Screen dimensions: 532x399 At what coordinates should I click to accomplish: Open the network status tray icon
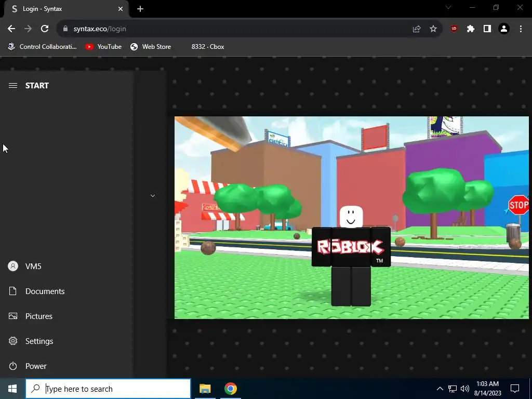pos(453,389)
